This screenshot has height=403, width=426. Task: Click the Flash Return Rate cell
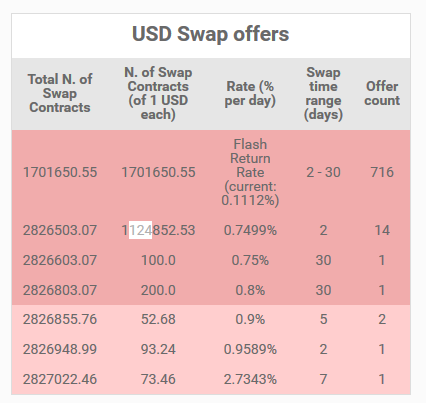[250, 172]
